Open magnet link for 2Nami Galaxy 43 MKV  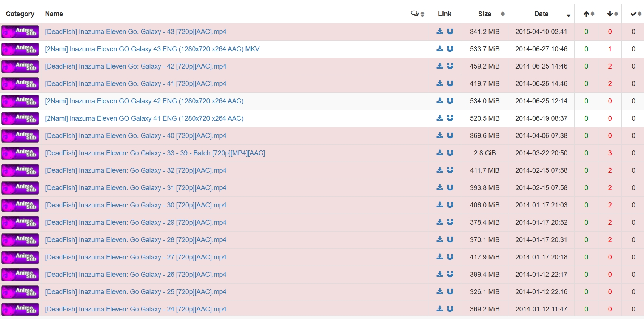(x=450, y=49)
